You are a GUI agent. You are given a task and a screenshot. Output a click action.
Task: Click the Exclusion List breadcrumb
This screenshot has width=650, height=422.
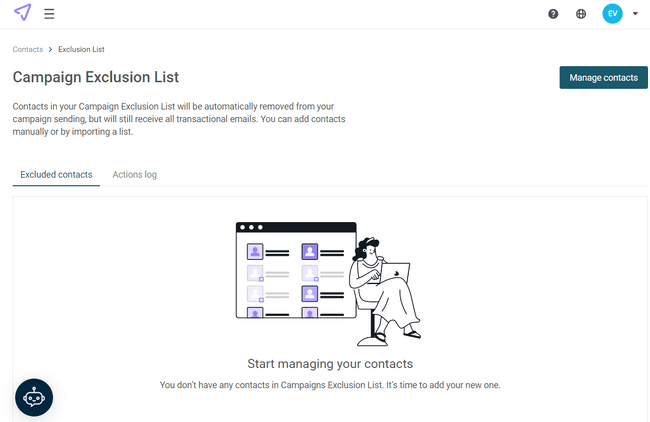[81, 49]
